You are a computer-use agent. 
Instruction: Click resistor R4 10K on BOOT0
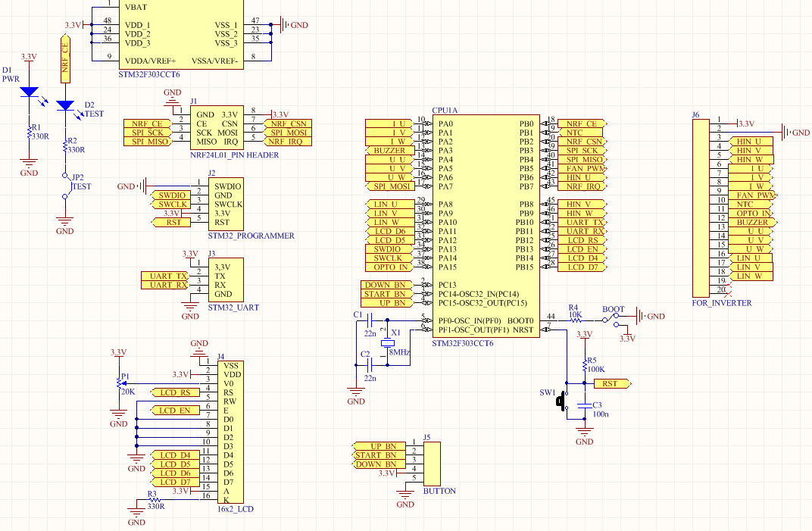pos(576,320)
